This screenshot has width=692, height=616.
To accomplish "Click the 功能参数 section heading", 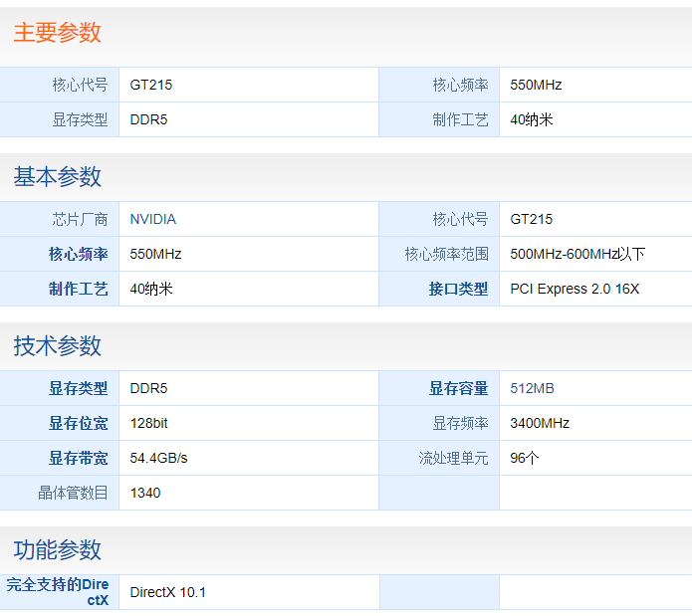I will click(x=57, y=550).
